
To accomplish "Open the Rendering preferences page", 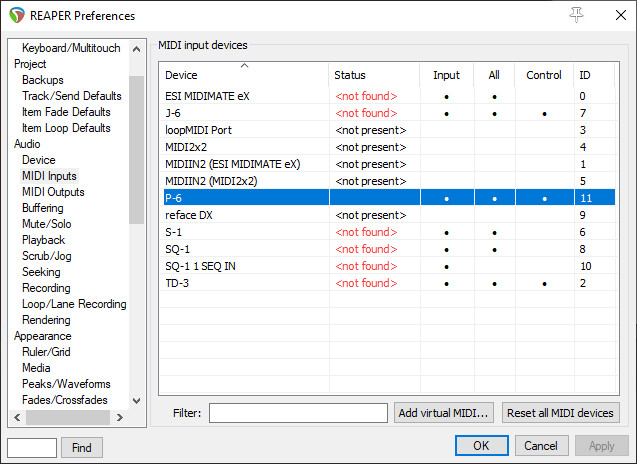I will click(46, 320).
